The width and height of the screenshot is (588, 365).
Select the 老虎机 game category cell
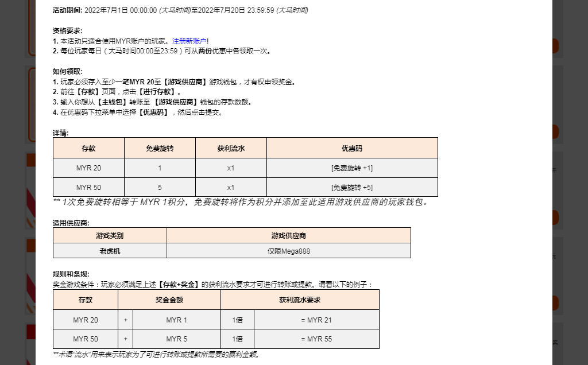point(110,251)
